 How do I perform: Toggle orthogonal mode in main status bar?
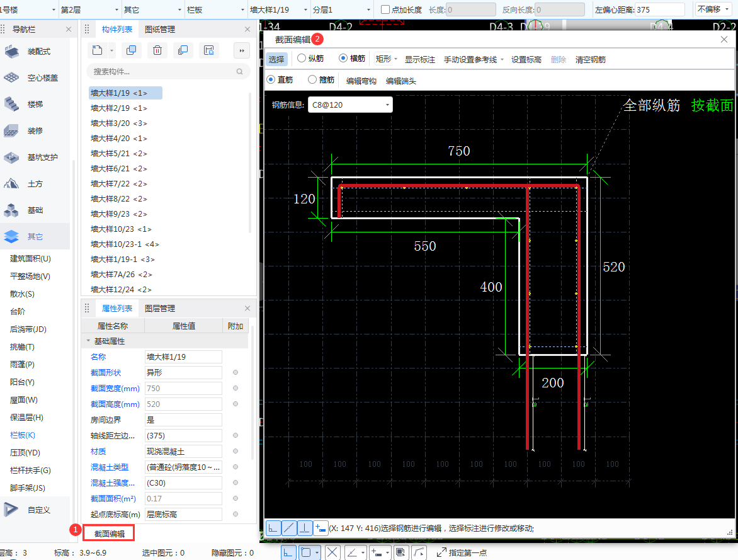point(288,552)
